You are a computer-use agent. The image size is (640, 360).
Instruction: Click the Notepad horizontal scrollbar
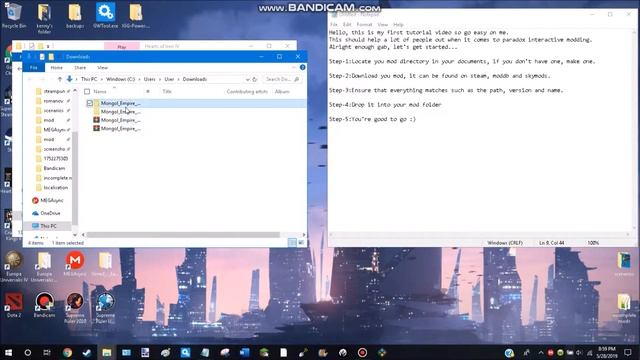(480, 234)
